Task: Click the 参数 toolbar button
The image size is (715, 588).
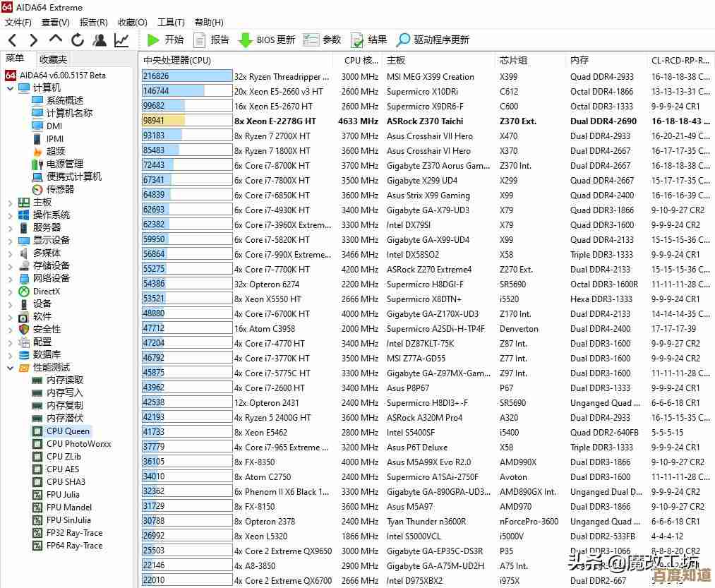Action: click(323, 40)
